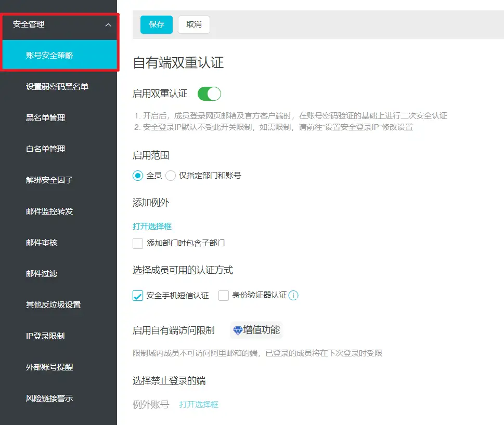The height and width of the screenshot is (425, 504).
Task: Toggle the 启用双重认证 switch off
Action: (x=209, y=94)
